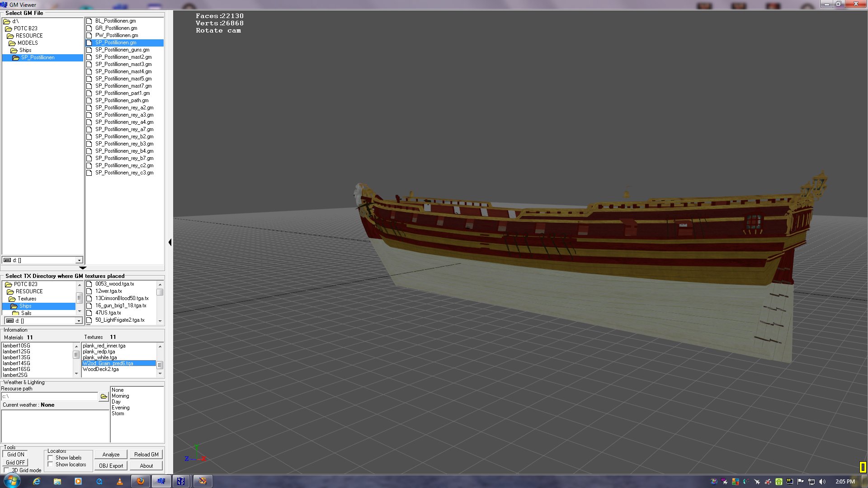Click the 2:05 PM taskbar clock

tap(845, 482)
